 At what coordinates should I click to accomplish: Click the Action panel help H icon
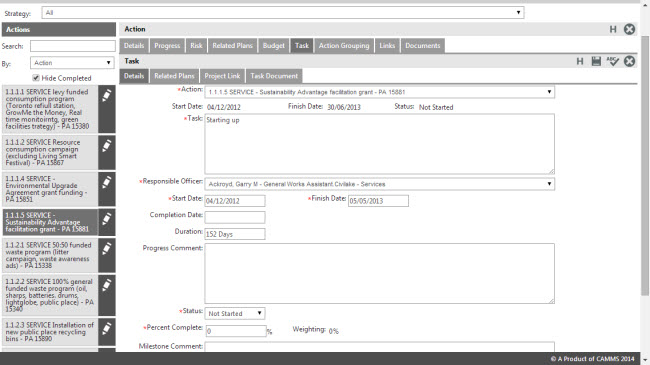(x=613, y=29)
